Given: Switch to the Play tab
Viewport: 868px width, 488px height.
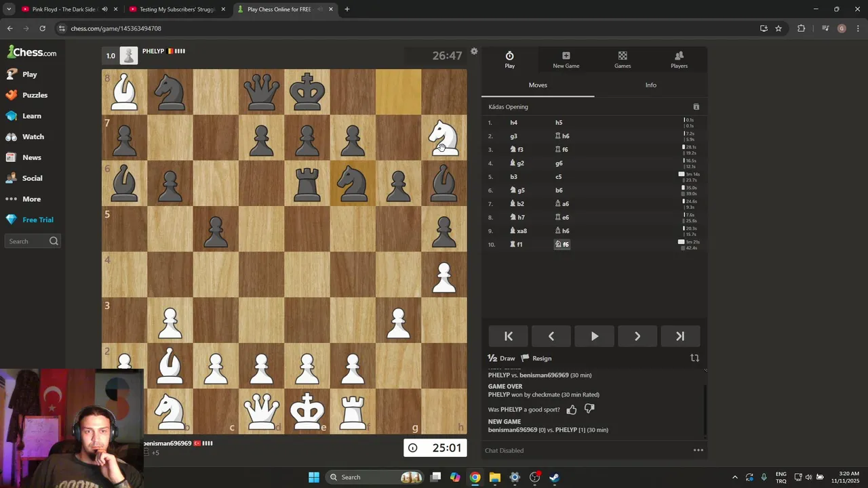Looking at the screenshot, I should [509, 60].
